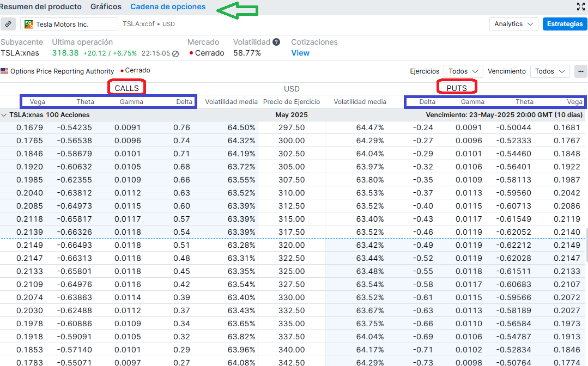This screenshot has height=366, width=588.
Task: Click the Vencimiento 23-May-2025 expiry text
Action: coord(504,115)
